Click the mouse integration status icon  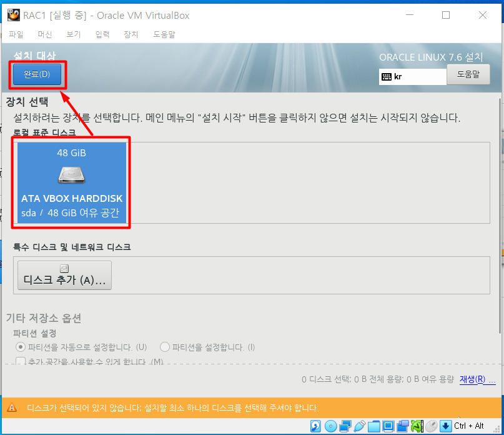click(x=432, y=426)
